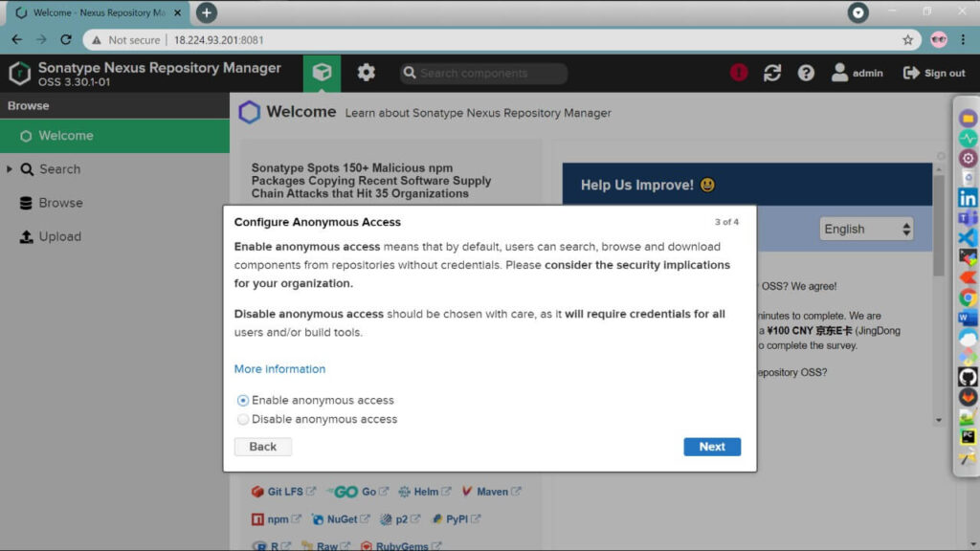Open Search in the sidebar

pos(60,169)
